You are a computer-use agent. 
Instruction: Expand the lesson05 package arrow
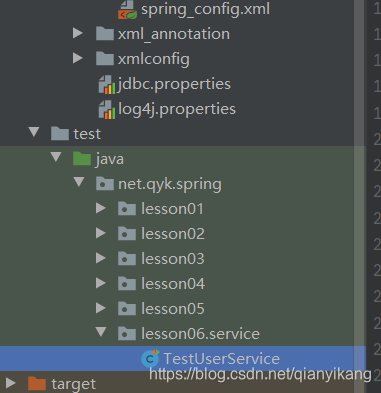coord(100,308)
